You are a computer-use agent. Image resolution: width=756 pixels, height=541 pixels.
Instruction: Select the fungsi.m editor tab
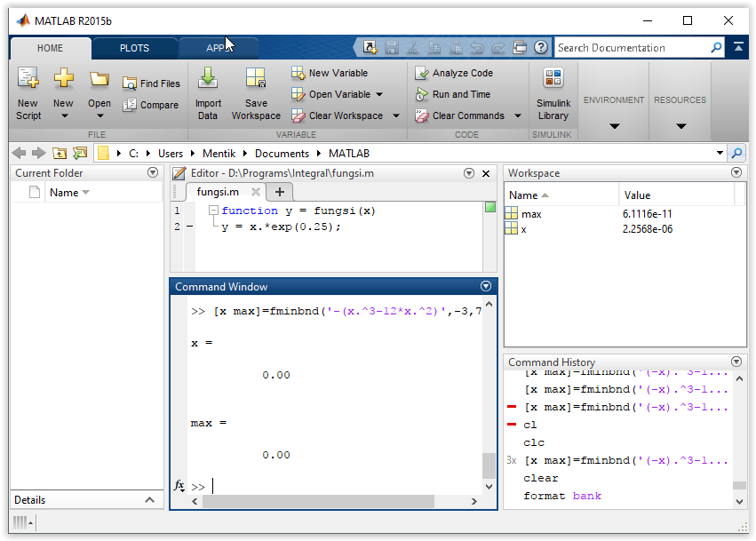[x=218, y=192]
